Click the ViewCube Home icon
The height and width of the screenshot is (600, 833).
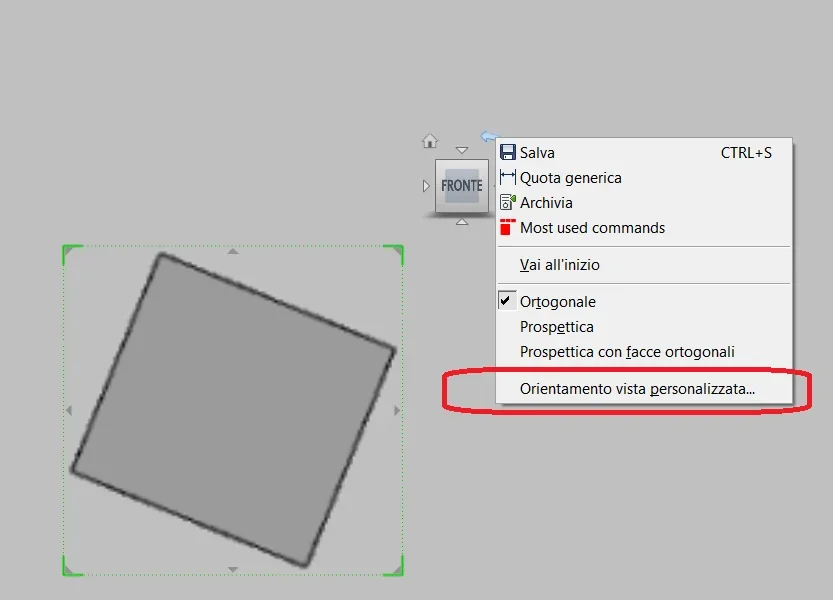point(430,141)
